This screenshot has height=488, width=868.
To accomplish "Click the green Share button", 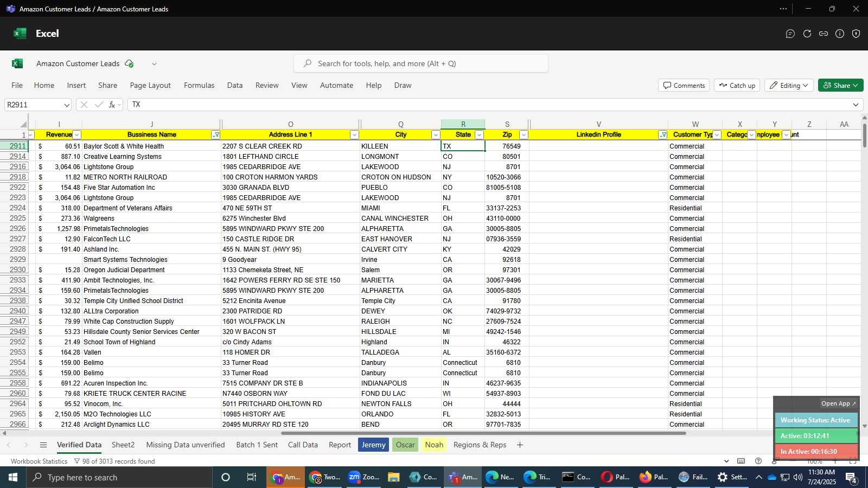I will click(840, 85).
